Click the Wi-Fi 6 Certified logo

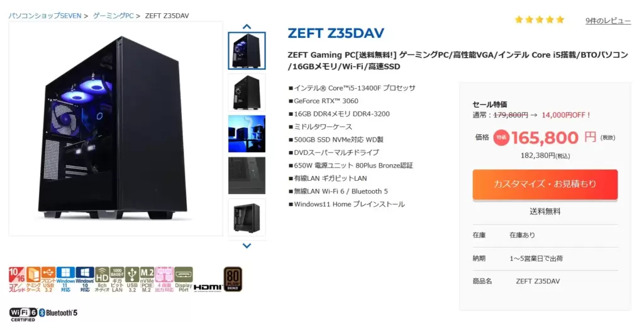(23, 314)
